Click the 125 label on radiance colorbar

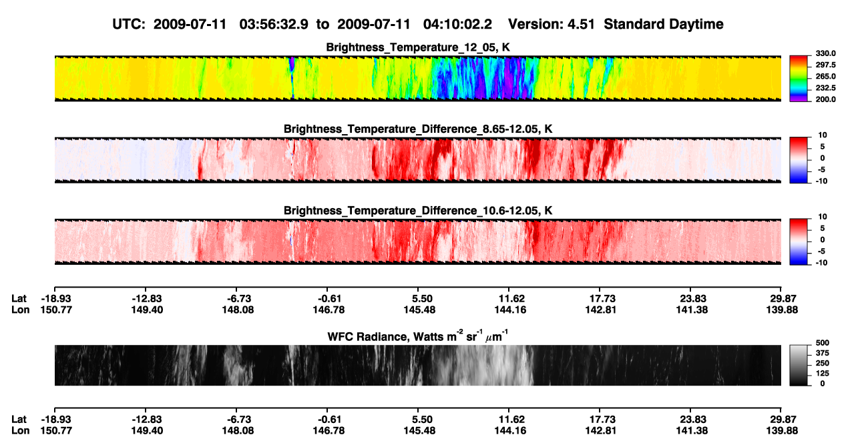(x=824, y=374)
